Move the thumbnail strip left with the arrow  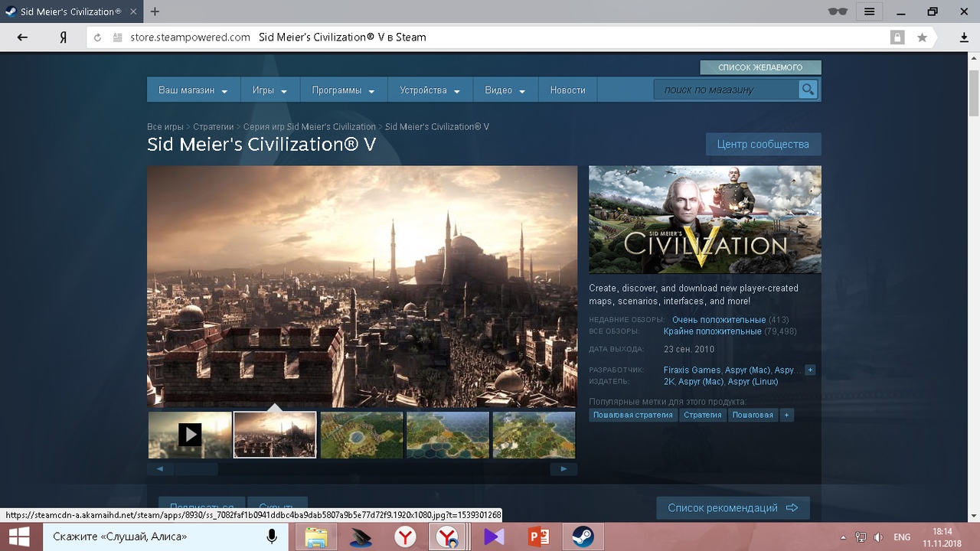[x=160, y=468]
